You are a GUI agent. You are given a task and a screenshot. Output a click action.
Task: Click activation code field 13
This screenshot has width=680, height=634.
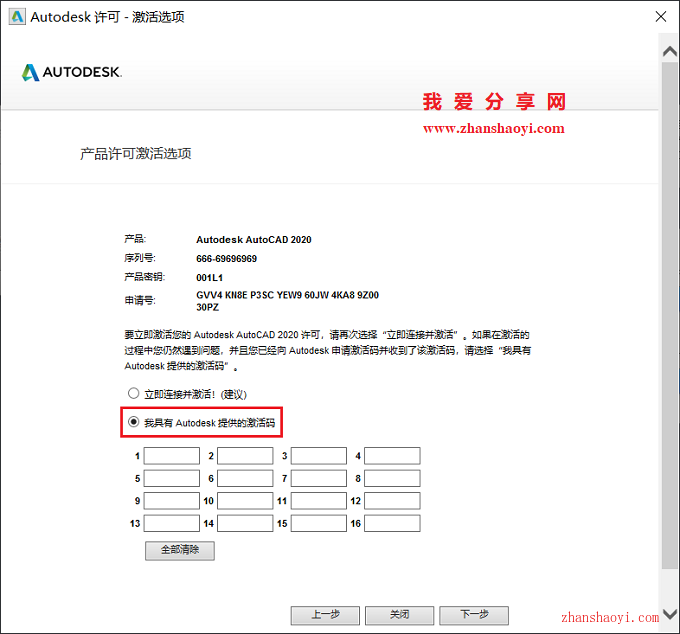click(172, 523)
